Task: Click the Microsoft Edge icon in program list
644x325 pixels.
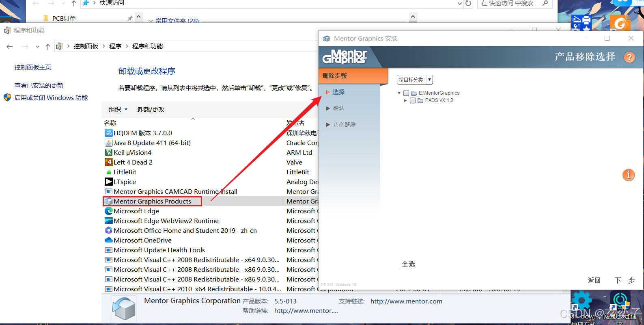Action: (108, 211)
